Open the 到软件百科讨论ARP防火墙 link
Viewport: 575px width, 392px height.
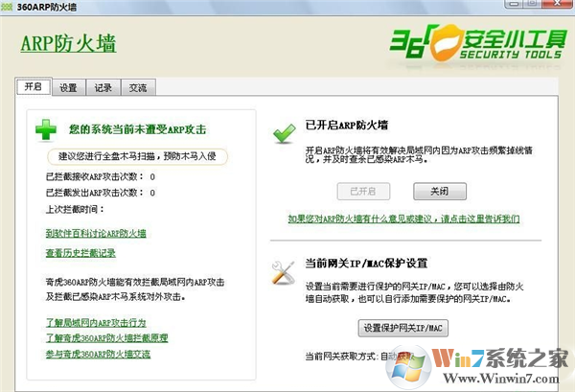(96, 233)
